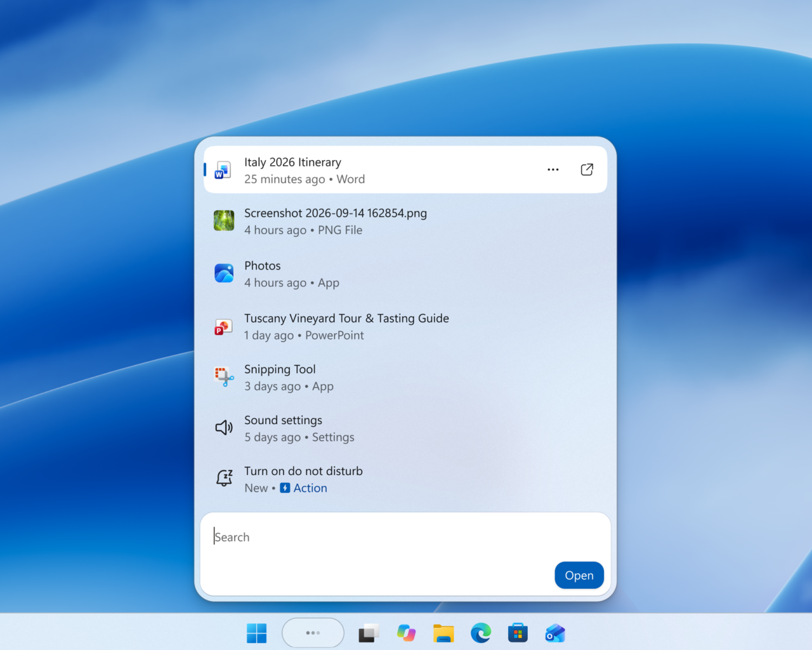812x650 pixels.
Task: Select the Italy 2026 Itinerary title
Action: pos(292,162)
